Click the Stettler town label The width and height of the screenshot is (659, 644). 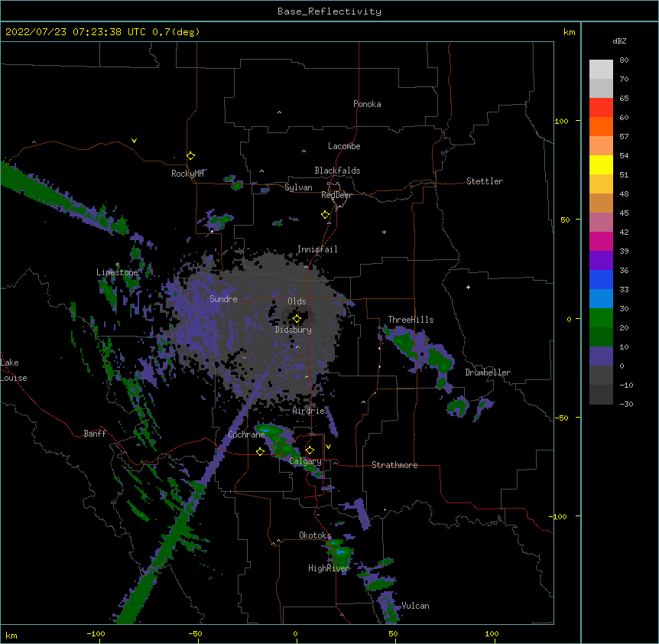(484, 181)
